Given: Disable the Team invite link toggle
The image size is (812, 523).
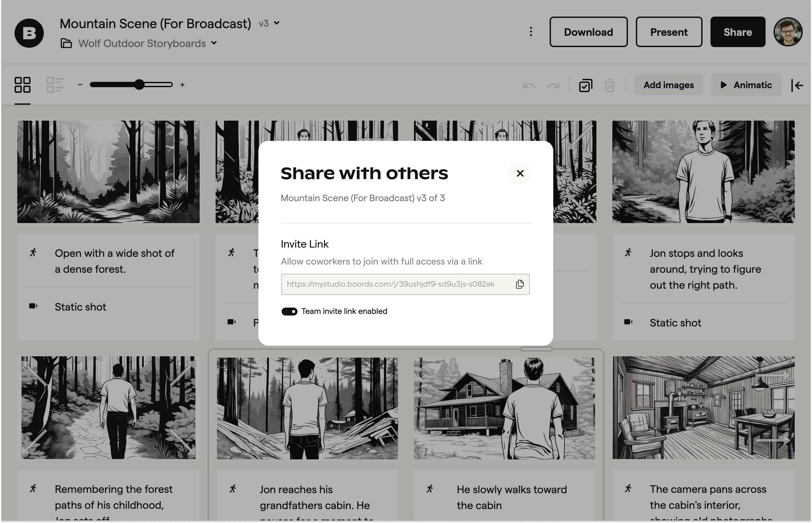Looking at the screenshot, I should click(x=289, y=312).
